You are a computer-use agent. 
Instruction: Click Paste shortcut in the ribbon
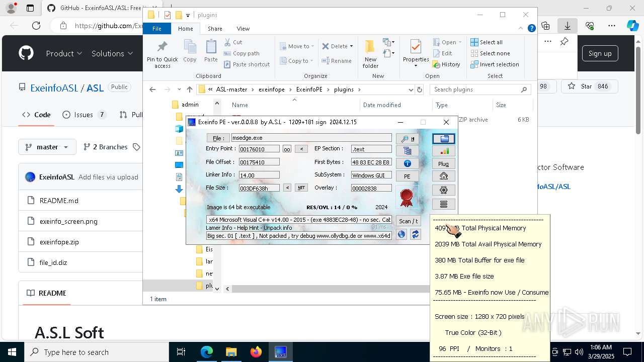coord(247,64)
